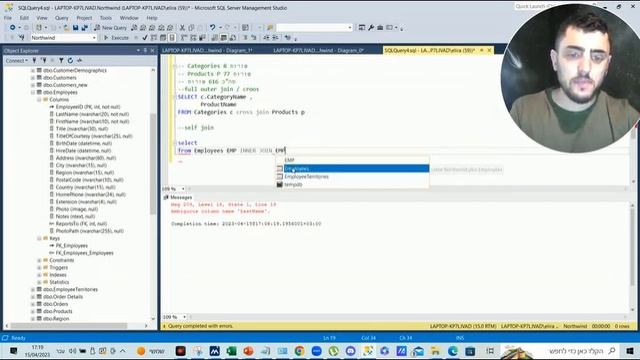Switch to the Diagram_0 tab
Screen dimensions: 640x360
click(x=318, y=50)
